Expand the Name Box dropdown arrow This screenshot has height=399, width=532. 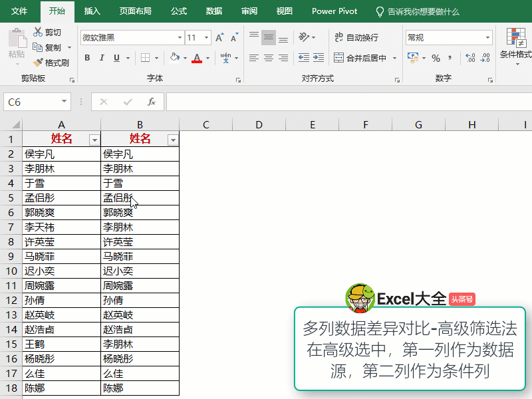coord(64,102)
